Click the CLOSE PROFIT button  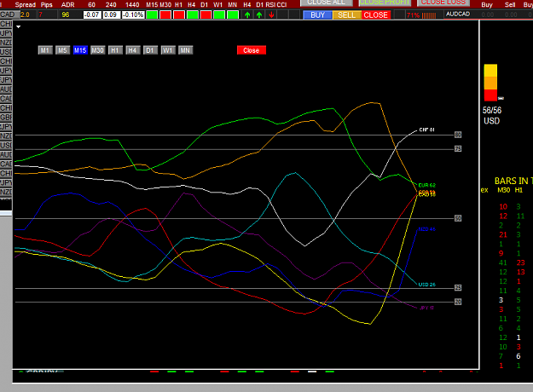pyautogui.click(x=385, y=3)
